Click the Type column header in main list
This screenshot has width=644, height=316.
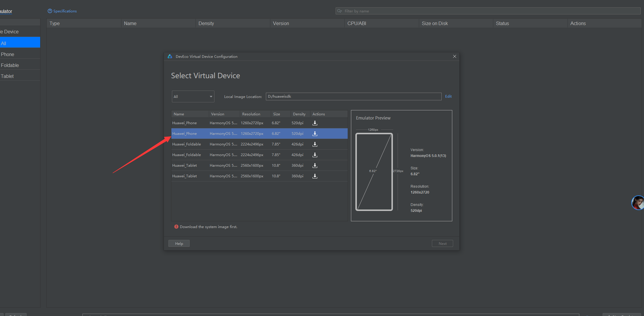84,23
